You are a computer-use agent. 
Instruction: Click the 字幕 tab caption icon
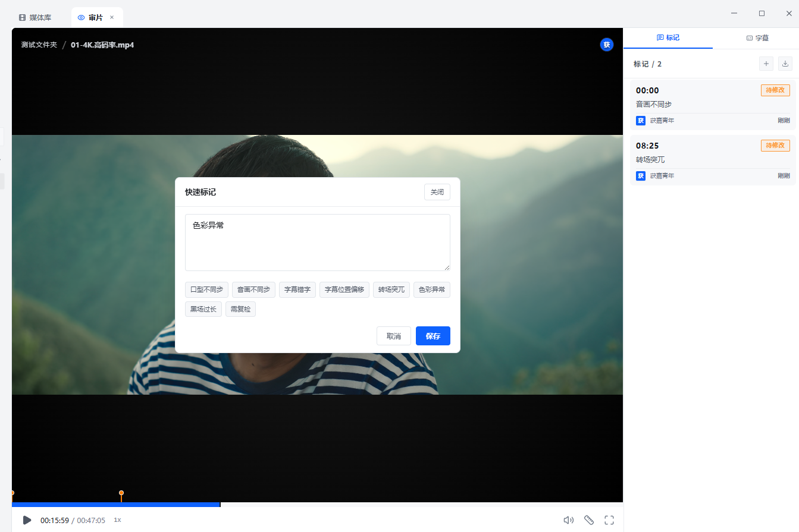coord(750,37)
